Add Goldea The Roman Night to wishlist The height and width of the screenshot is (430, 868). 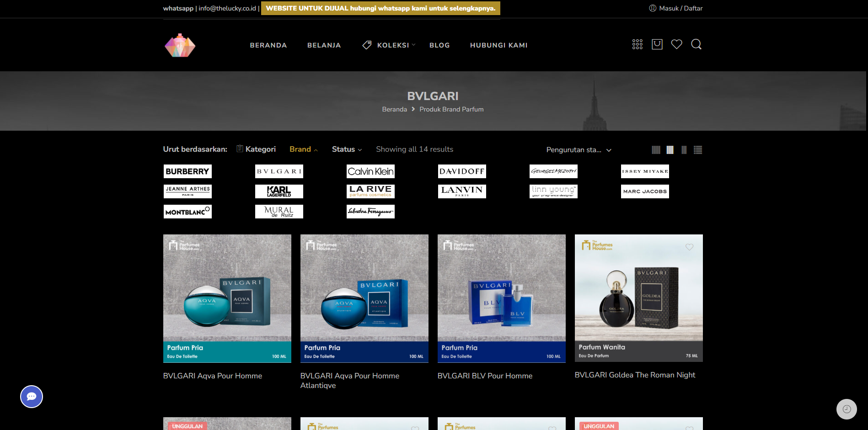(690, 247)
